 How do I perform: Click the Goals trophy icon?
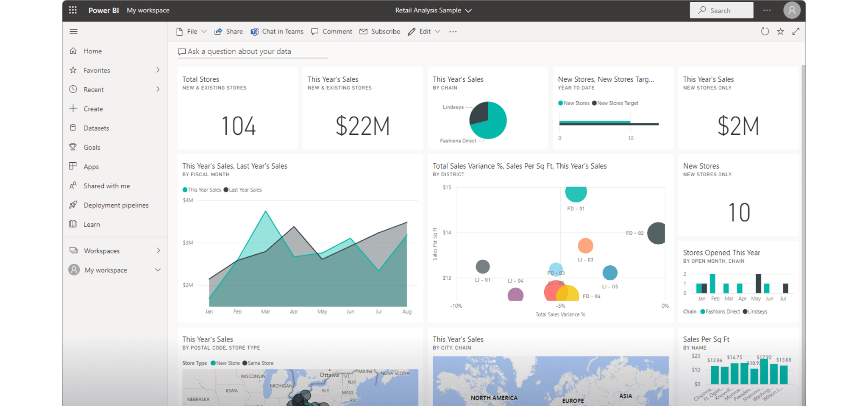73,147
